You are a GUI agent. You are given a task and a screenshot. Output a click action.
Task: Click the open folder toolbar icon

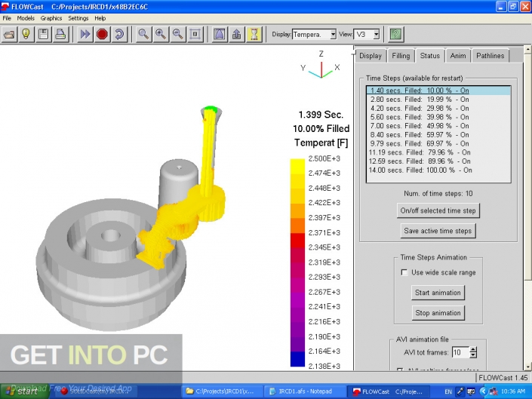point(10,35)
